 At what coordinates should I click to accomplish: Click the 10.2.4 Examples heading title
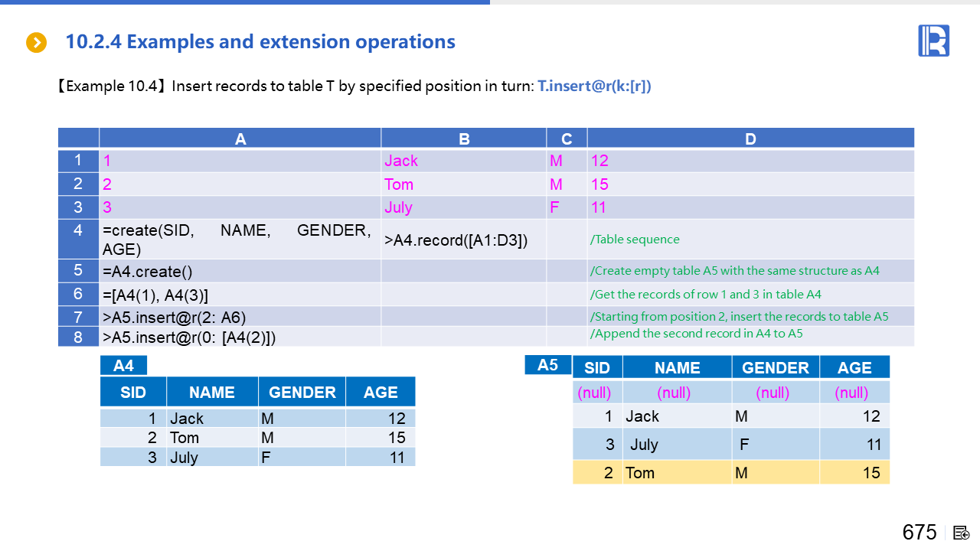[x=260, y=42]
